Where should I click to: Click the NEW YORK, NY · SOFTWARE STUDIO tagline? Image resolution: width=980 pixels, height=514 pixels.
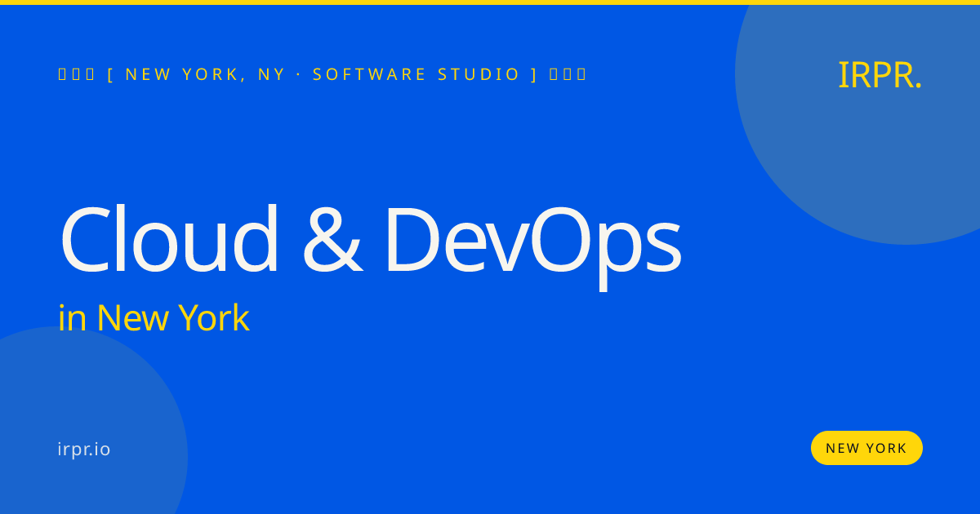pos(323,74)
